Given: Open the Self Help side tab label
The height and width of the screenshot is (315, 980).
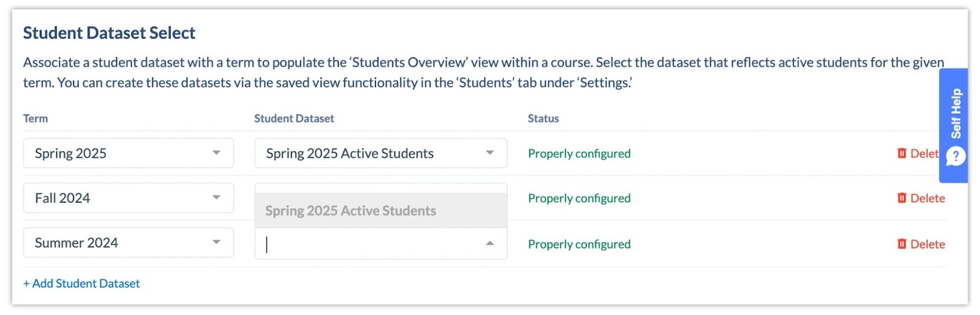Looking at the screenshot, I should (x=956, y=113).
